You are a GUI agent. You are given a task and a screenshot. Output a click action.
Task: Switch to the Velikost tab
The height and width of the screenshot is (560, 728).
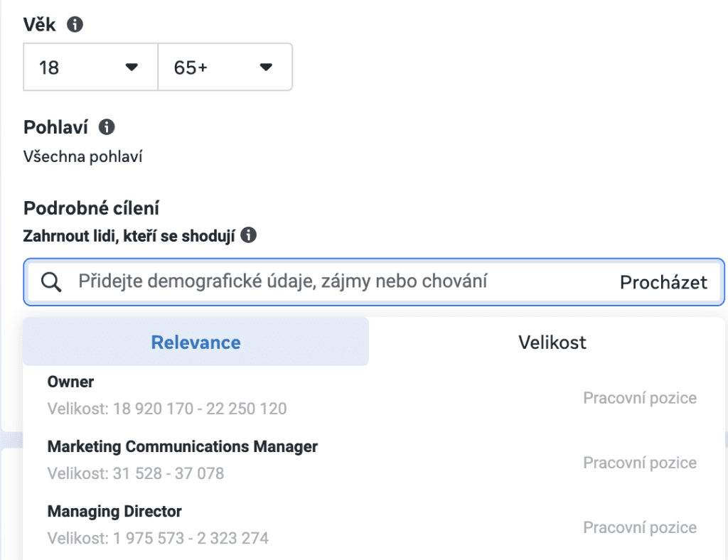[x=552, y=342]
